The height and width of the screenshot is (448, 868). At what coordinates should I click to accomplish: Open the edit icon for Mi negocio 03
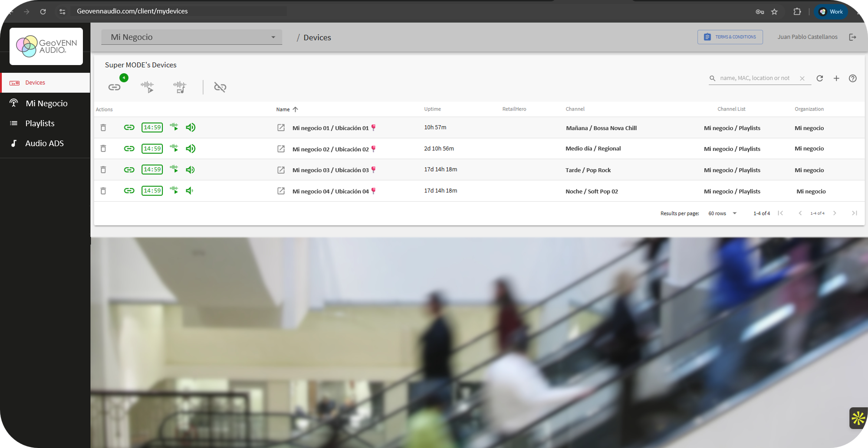[281, 170]
